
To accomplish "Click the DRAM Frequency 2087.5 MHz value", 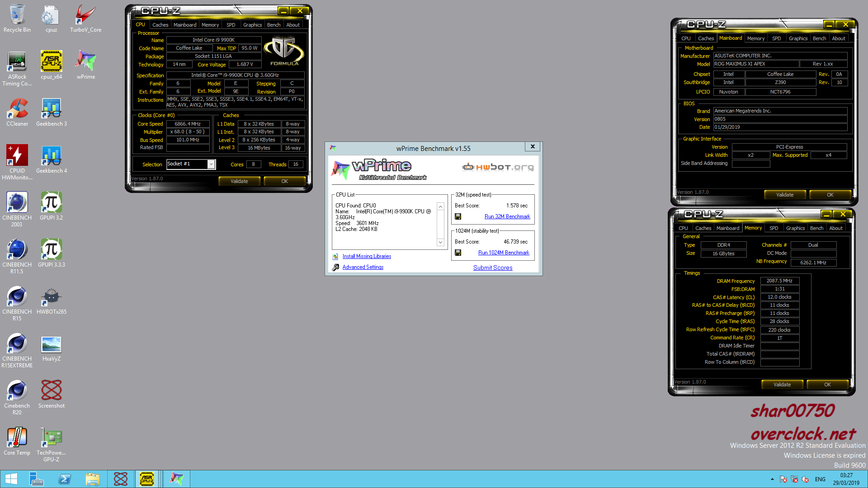I will (779, 281).
